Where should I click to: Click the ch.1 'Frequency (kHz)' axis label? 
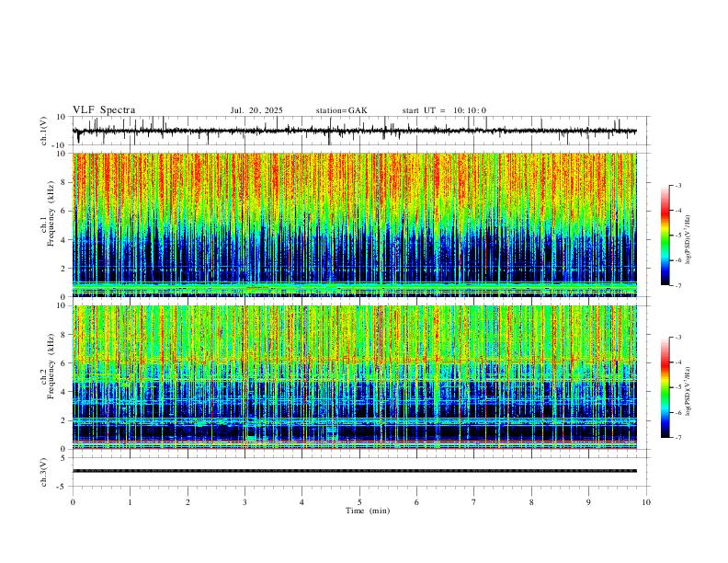(x=51, y=213)
